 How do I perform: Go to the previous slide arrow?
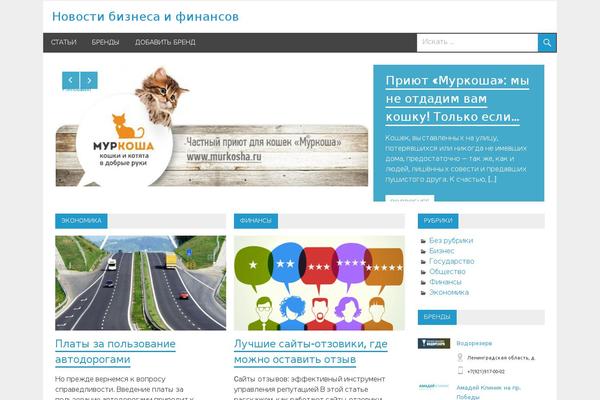(x=70, y=80)
